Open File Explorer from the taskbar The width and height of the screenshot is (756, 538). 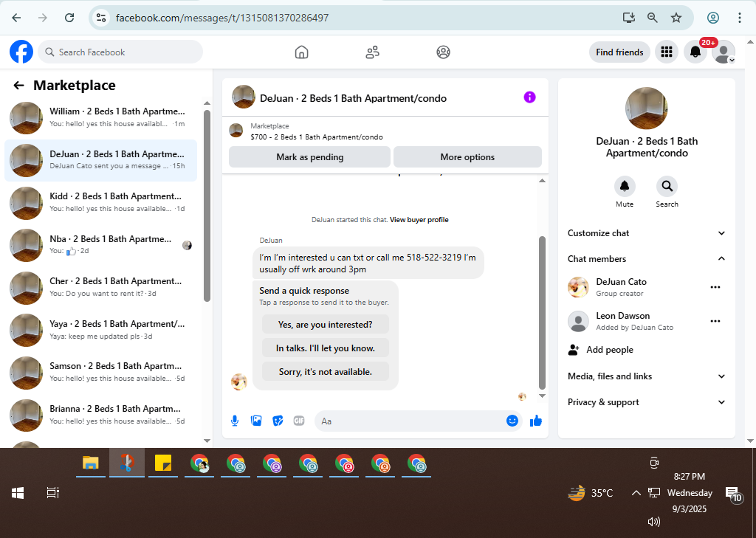91,463
